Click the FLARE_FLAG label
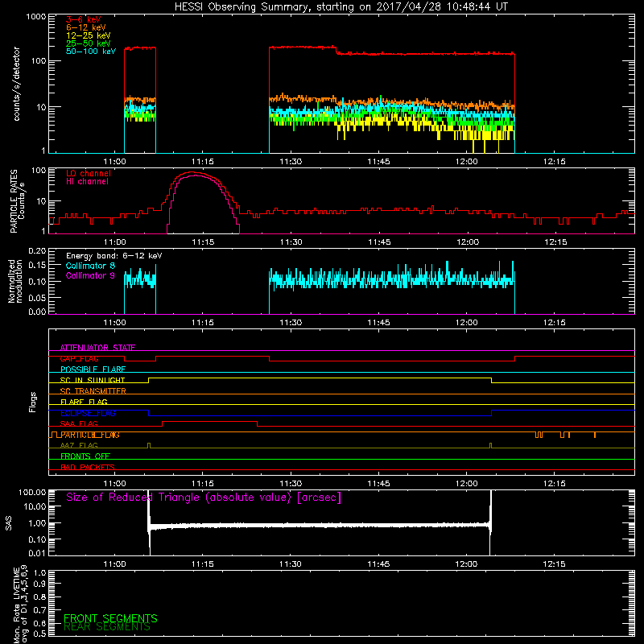 (x=84, y=402)
